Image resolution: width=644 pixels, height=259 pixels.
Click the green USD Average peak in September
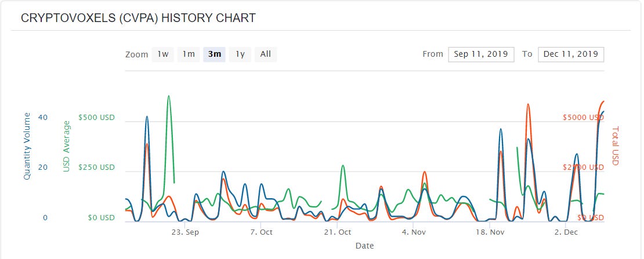tap(168, 96)
